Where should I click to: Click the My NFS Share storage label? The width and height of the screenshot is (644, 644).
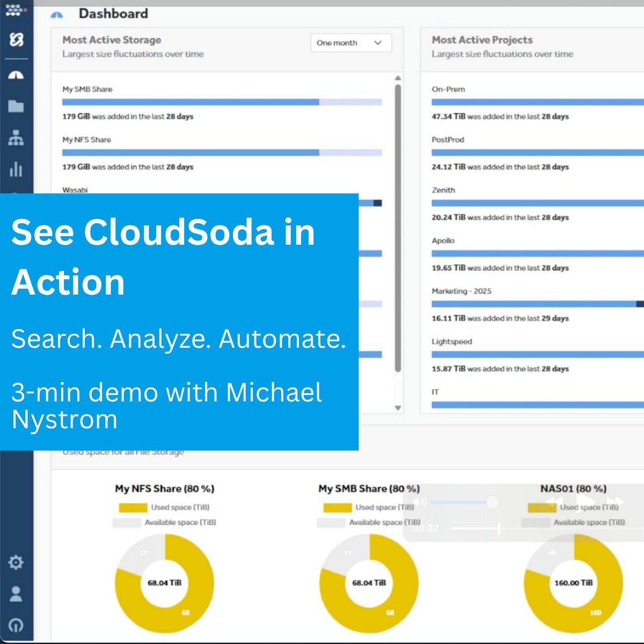coord(86,140)
